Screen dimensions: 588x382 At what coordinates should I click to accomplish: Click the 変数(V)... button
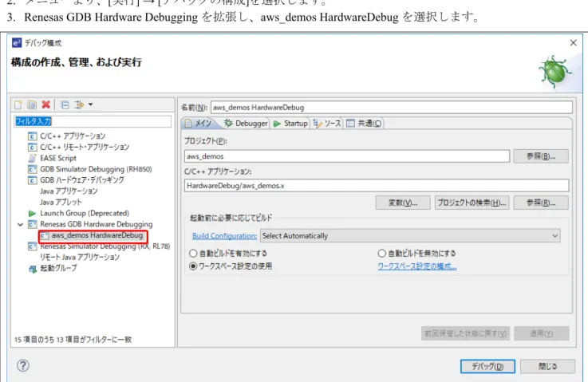click(x=403, y=203)
